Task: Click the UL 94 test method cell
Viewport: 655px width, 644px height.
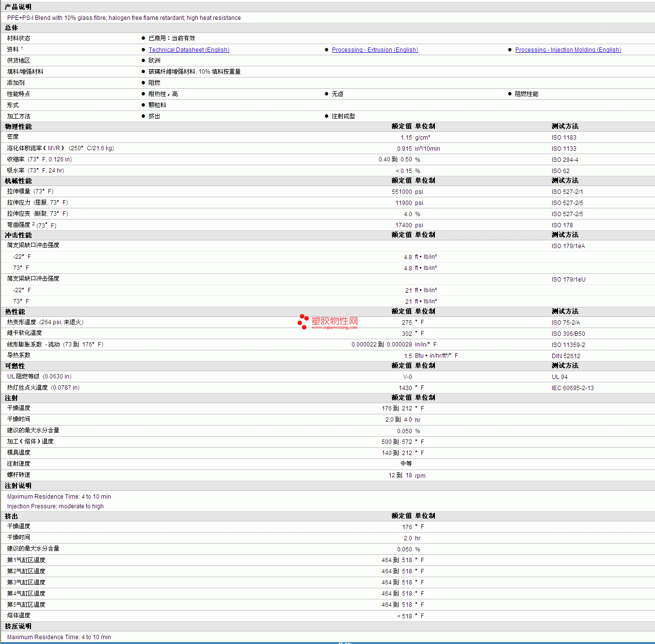Action: [x=559, y=377]
